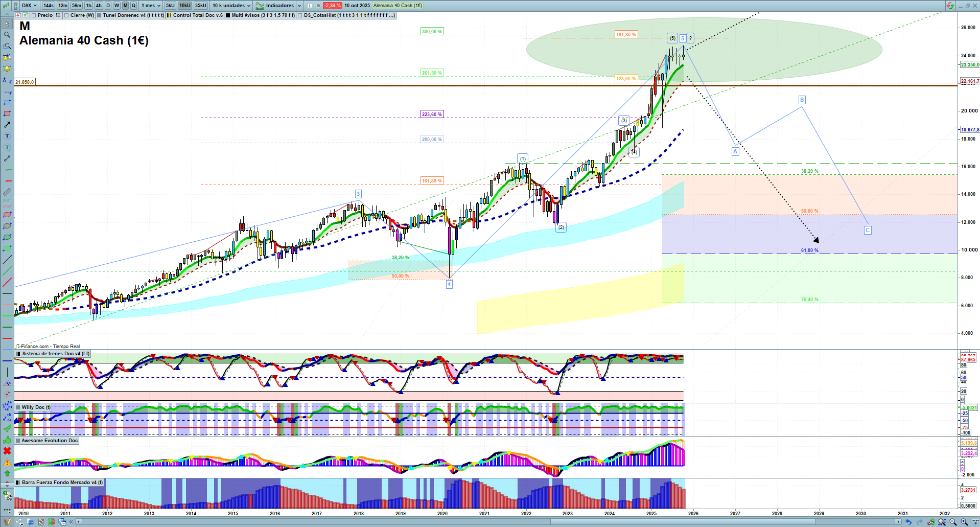Viewport: 980px width, 527px height.
Task: Toggle the Cierre (W) checkbox
Action: 66,15
